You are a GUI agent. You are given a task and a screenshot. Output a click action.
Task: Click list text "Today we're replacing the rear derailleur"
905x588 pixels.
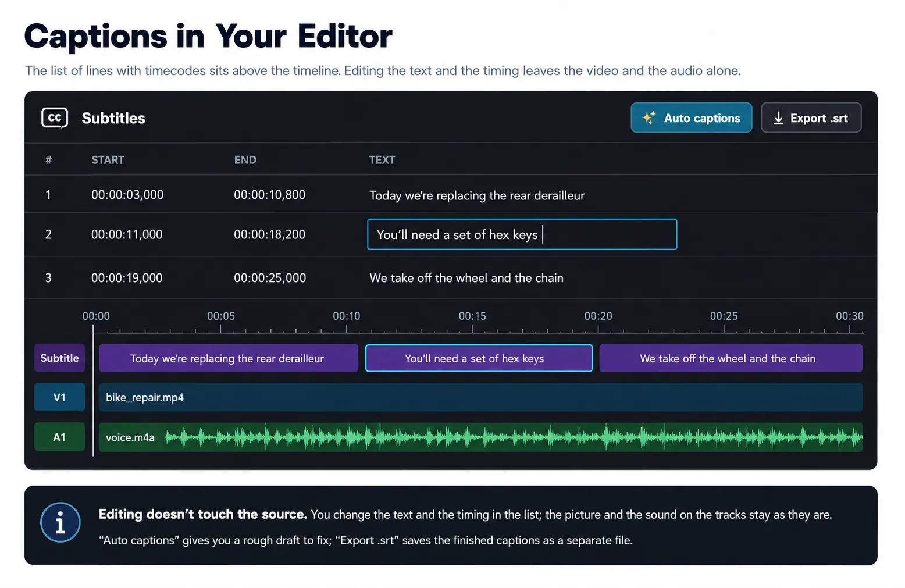[477, 195]
